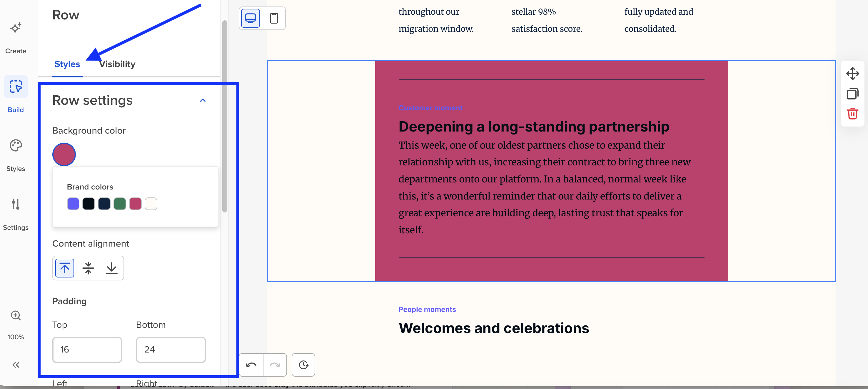Open the Visibility tab
The width and height of the screenshot is (868, 389).
tap(117, 64)
